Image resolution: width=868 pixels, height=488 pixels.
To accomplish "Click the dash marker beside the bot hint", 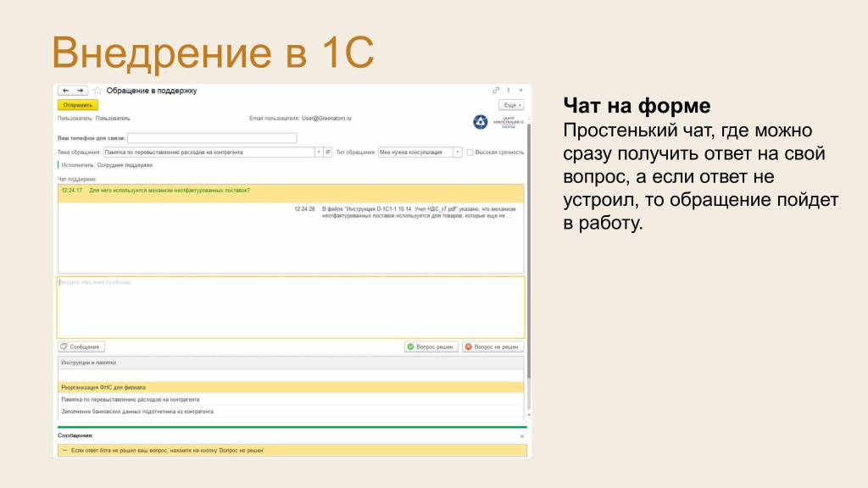I will (x=64, y=451).
